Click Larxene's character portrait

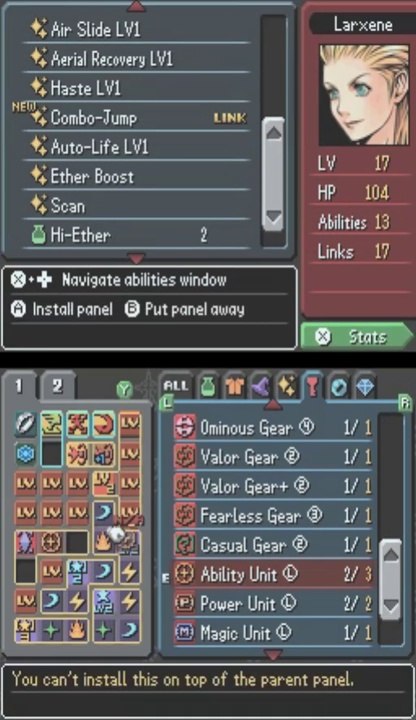point(364,95)
